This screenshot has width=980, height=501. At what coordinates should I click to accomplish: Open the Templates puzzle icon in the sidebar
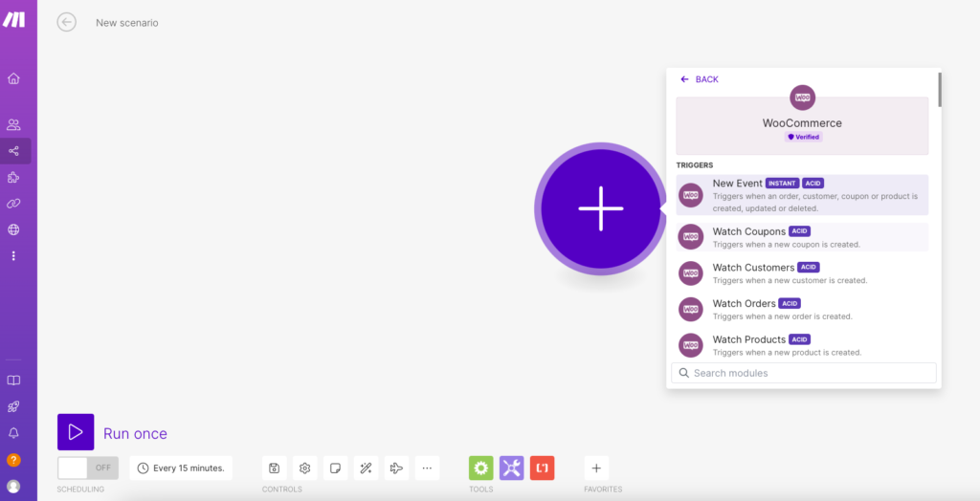[13, 178]
